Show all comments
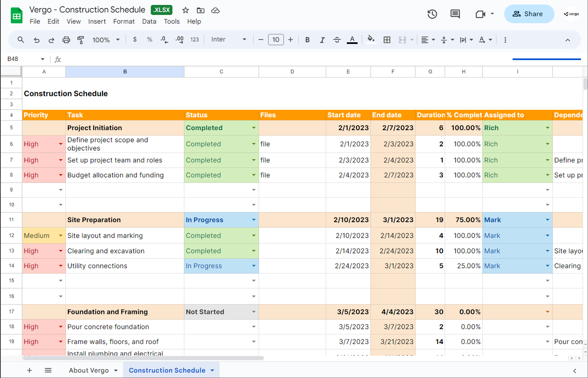Image resolution: width=588 pixels, height=378 pixels. [x=455, y=14]
